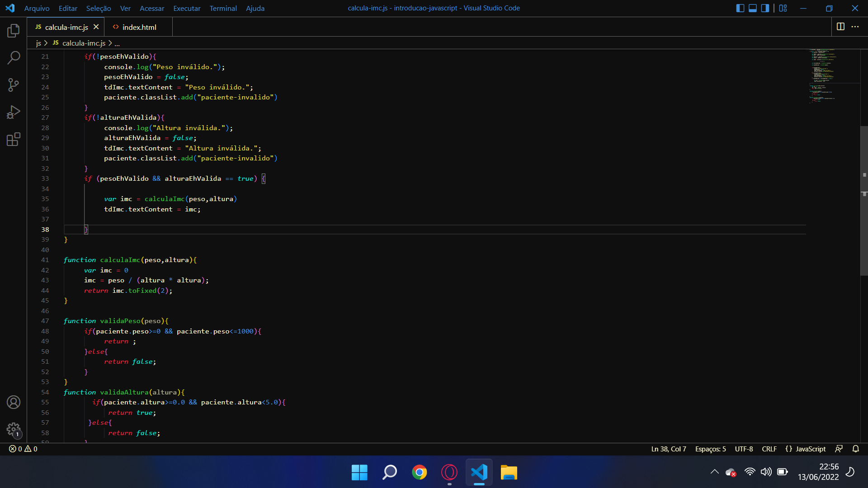Toggle the secondary side bar visibility

point(765,8)
